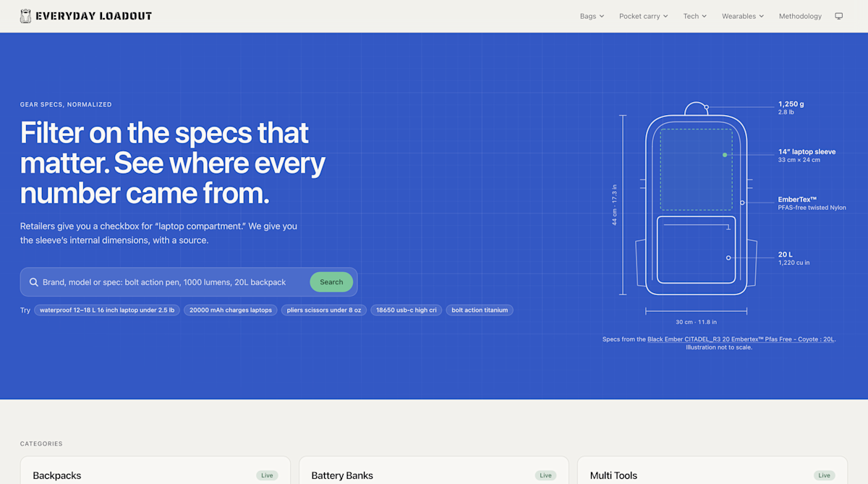This screenshot has width=868, height=484.
Task: Click the green Search button
Action: click(x=331, y=282)
